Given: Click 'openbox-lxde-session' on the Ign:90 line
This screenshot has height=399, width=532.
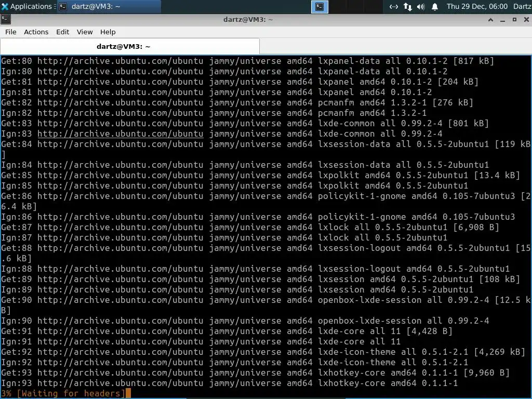Looking at the screenshot, I should [x=369, y=321].
